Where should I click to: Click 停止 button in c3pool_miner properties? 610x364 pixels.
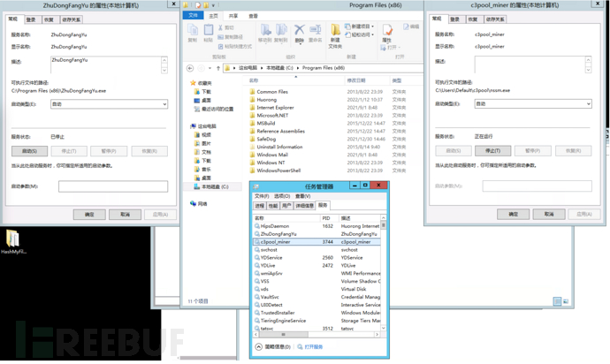[493, 151]
